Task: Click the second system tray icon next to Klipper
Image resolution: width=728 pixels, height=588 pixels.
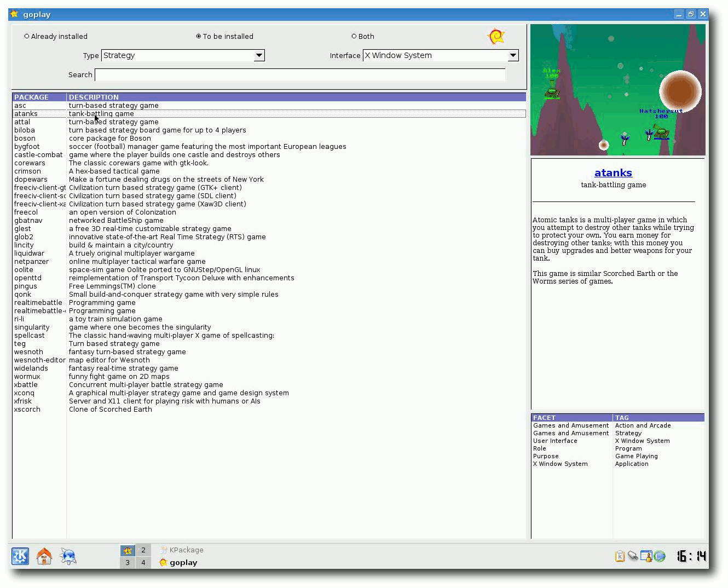Action: click(633, 556)
